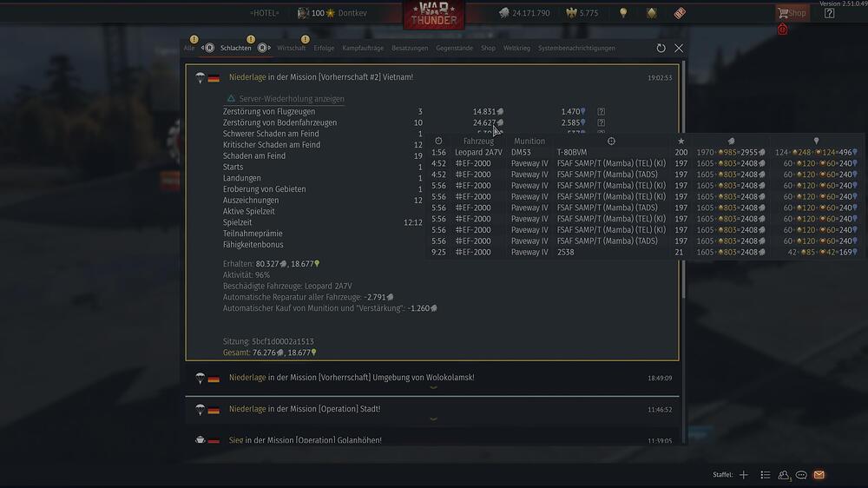Image resolution: width=868 pixels, height=488 pixels.
Task: Click the next tab arrow right of Schlachten
Action: [x=264, y=48]
